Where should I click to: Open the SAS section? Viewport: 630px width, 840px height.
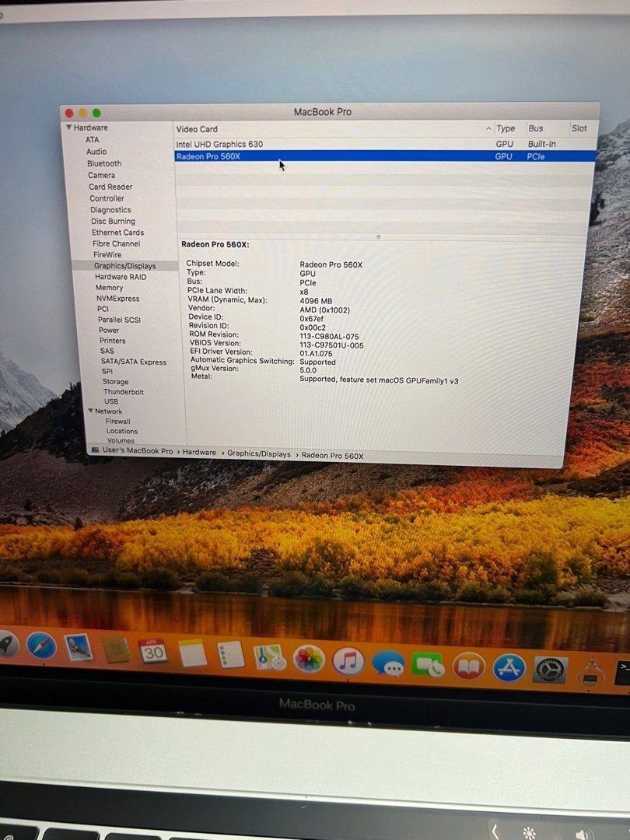pyautogui.click(x=107, y=351)
